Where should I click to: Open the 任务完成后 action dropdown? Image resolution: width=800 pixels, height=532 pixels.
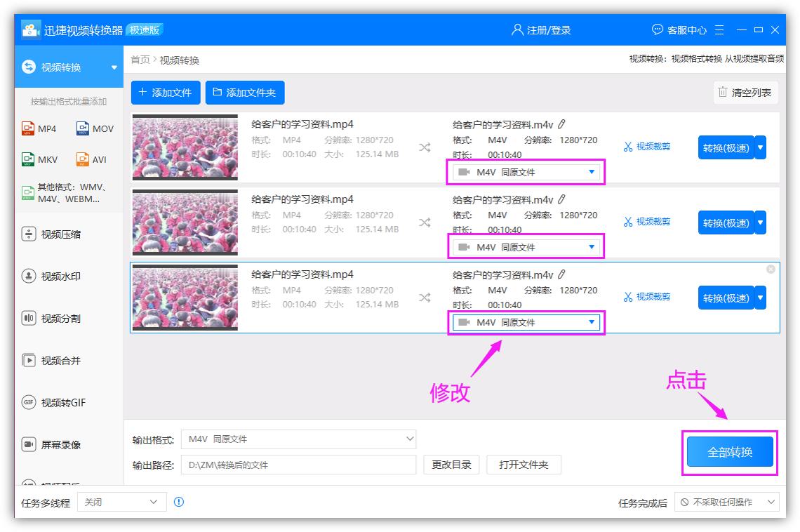point(728,502)
